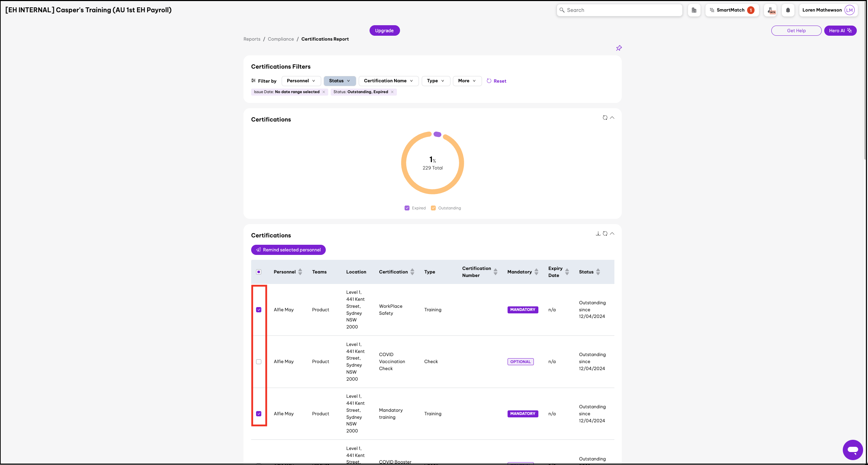Download the certifications table
Screen dimensions: 868x465
pyautogui.click(x=598, y=234)
